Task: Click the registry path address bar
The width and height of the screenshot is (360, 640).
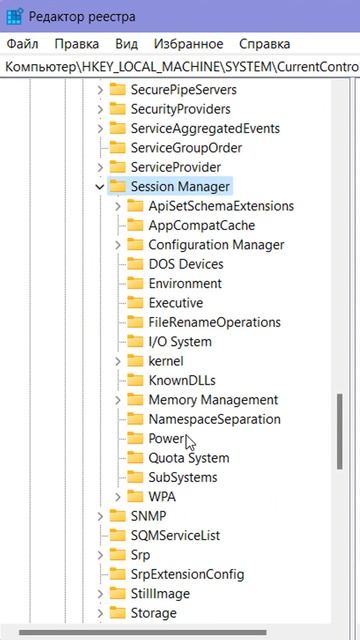Action: tap(180, 67)
